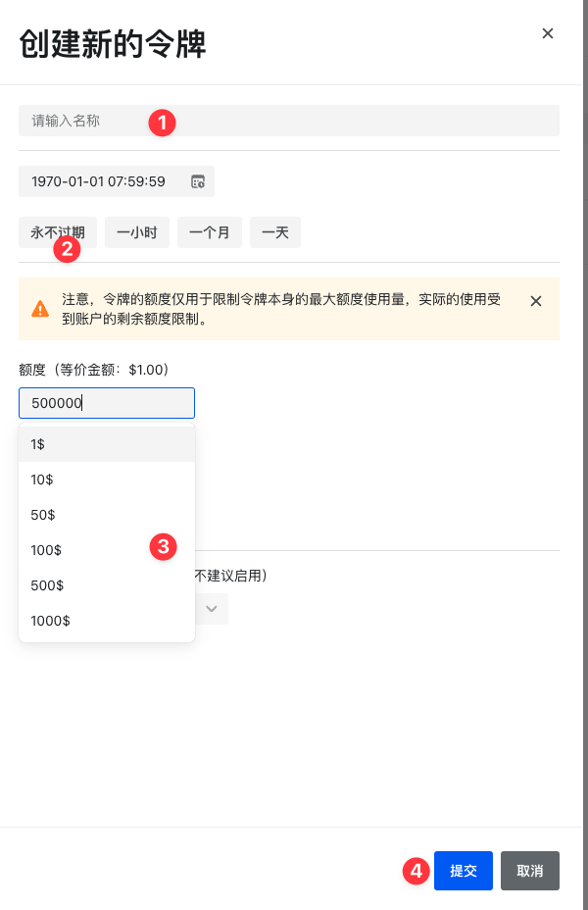
Task: Close the create new token dialog
Action: tap(548, 33)
